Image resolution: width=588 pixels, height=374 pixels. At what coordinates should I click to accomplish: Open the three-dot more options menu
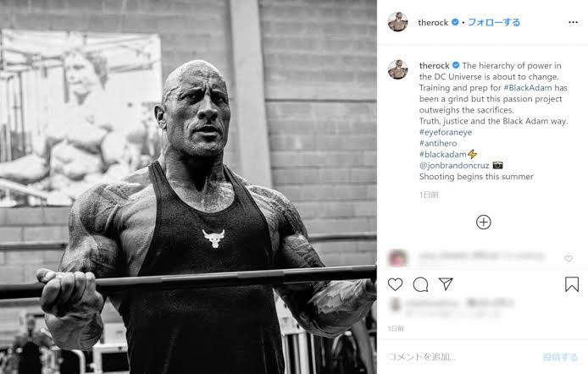(573, 23)
